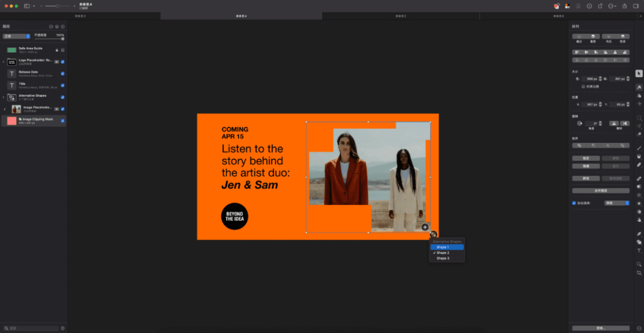Expand the Logo Placeholder layer group
Image resolution: width=644 pixels, height=333 pixels.
click(x=4, y=62)
